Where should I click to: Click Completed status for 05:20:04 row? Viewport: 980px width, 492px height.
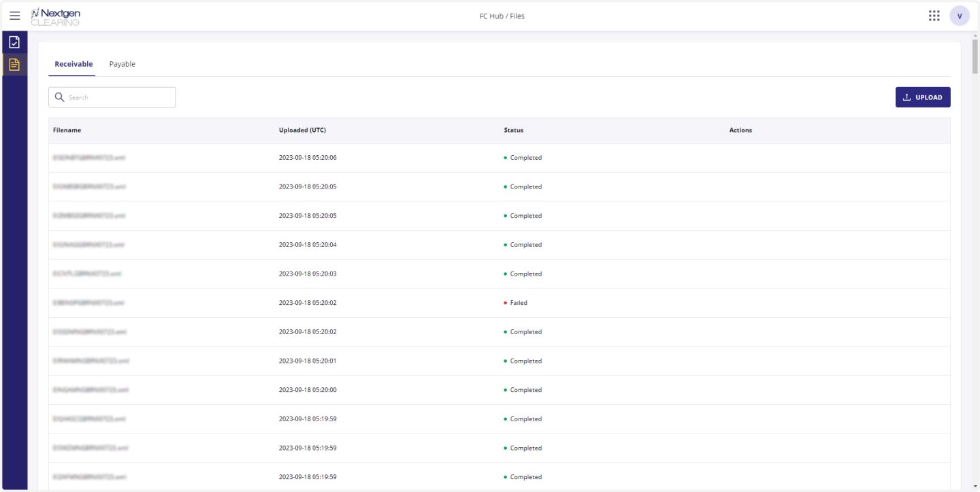(x=523, y=245)
